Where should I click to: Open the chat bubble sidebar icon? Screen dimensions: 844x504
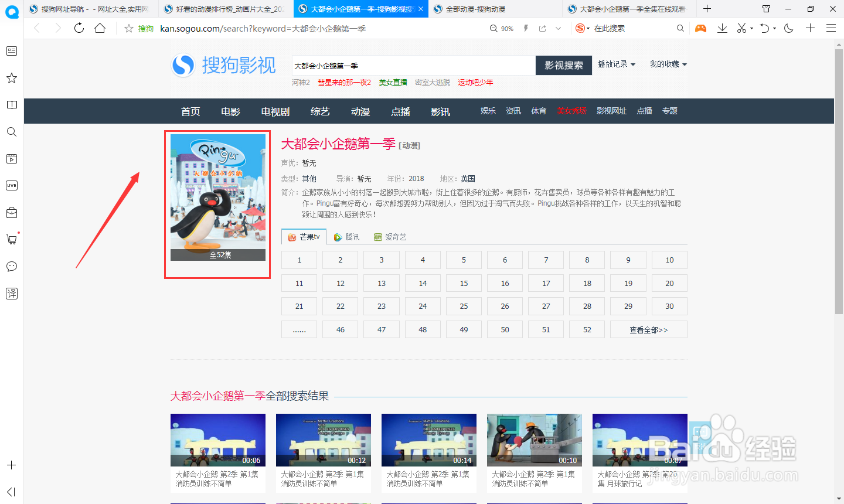click(x=11, y=267)
